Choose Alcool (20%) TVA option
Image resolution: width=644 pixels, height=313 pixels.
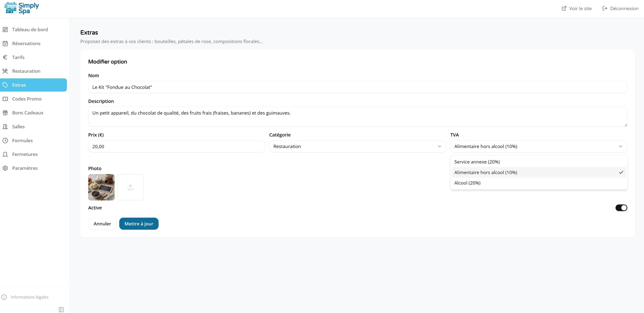467,183
